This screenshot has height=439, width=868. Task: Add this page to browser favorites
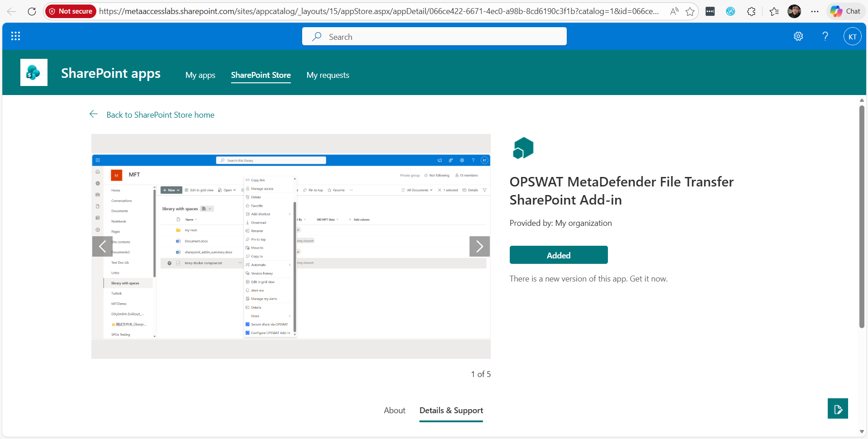pyautogui.click(x=690, y=11)
